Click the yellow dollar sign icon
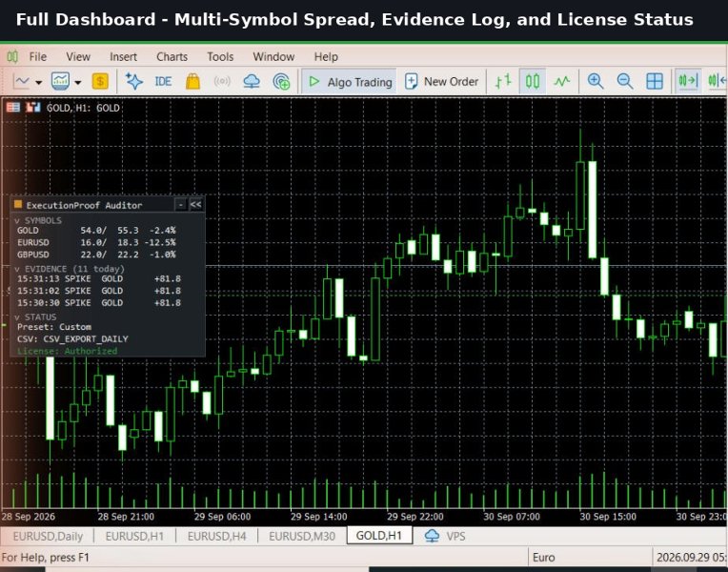This screenshot has height=572, width=728. click(x=100, y=81)
